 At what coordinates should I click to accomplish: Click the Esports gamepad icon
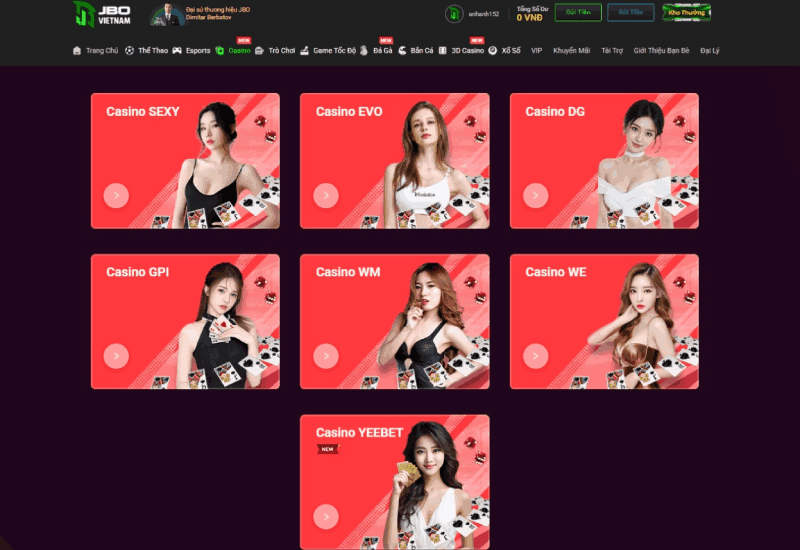(177, 50)
